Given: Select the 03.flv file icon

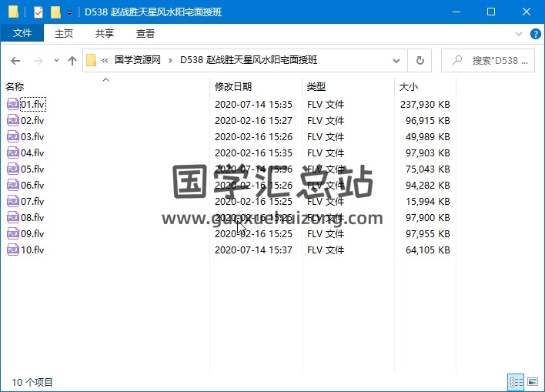Looking at the screenshot, I should [x=13, y=136].
